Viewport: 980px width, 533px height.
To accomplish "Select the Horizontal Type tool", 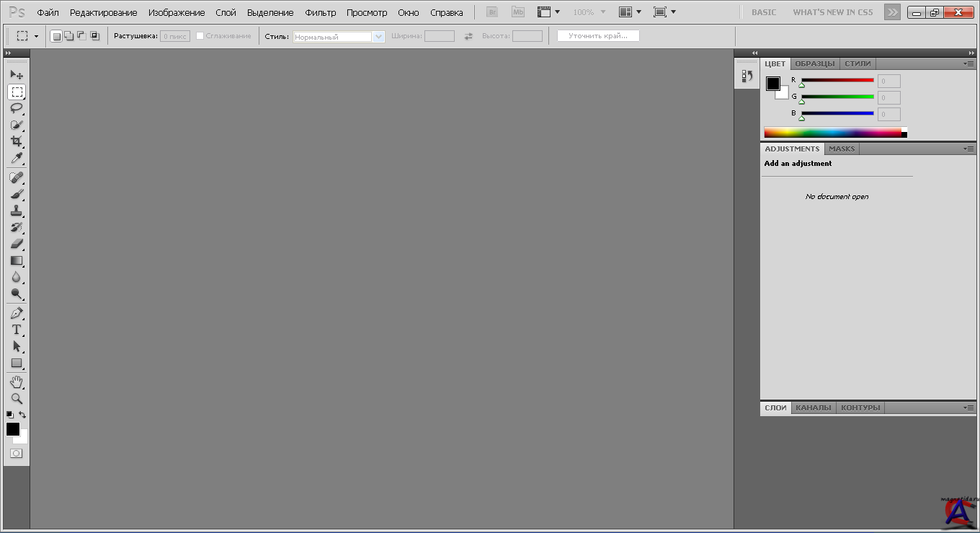I will 17,330.
